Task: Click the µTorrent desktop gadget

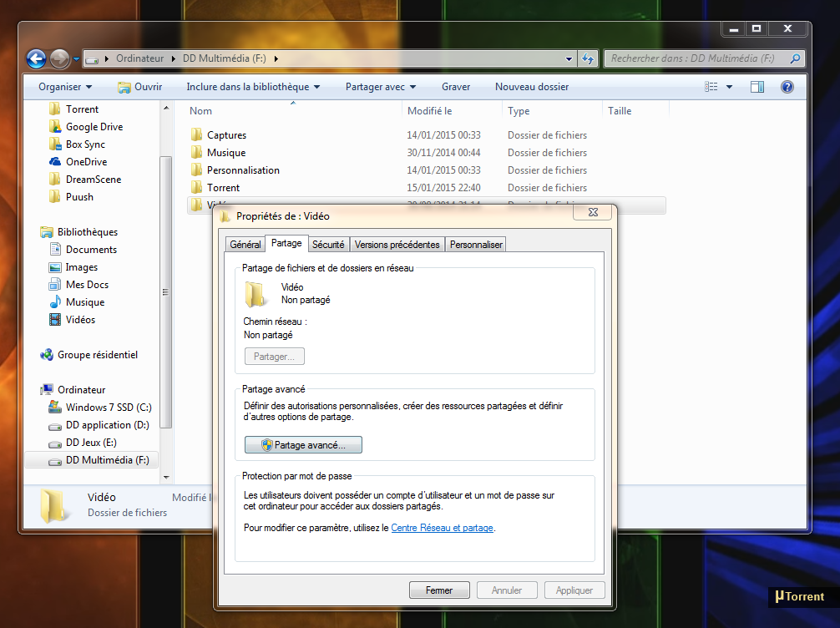Action: (799, 596)
